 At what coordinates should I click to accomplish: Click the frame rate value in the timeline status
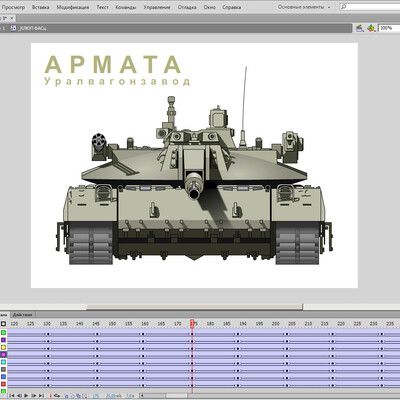[113, 396]
